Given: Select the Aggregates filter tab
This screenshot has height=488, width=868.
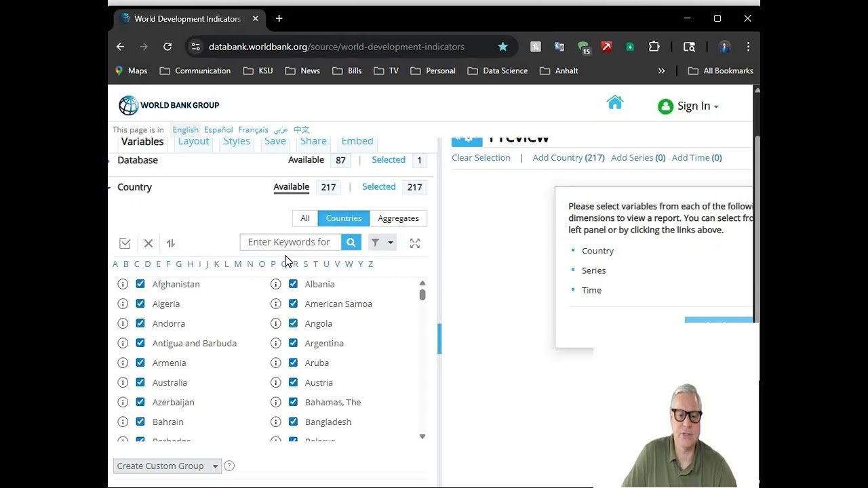Looking at the screenshot, I should 398,218.
